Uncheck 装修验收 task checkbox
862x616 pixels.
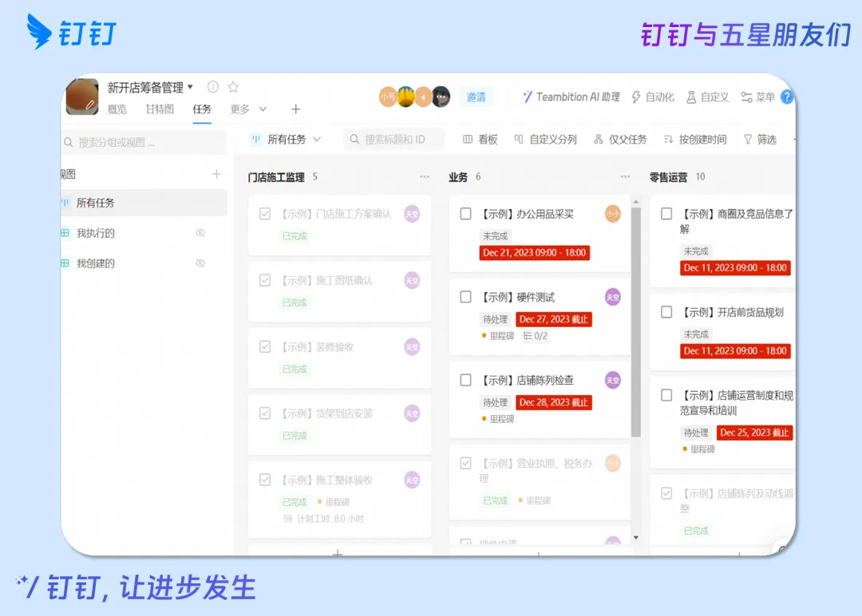[x=265, y=347]
